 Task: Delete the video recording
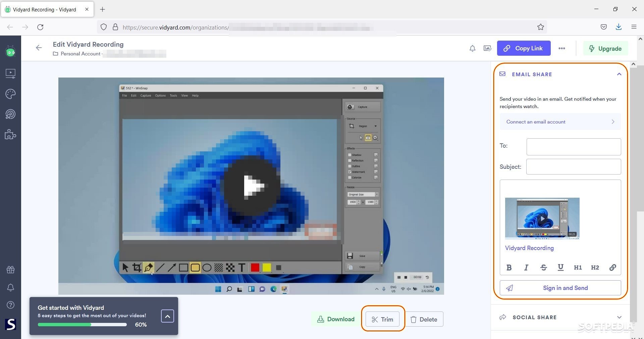424,319
